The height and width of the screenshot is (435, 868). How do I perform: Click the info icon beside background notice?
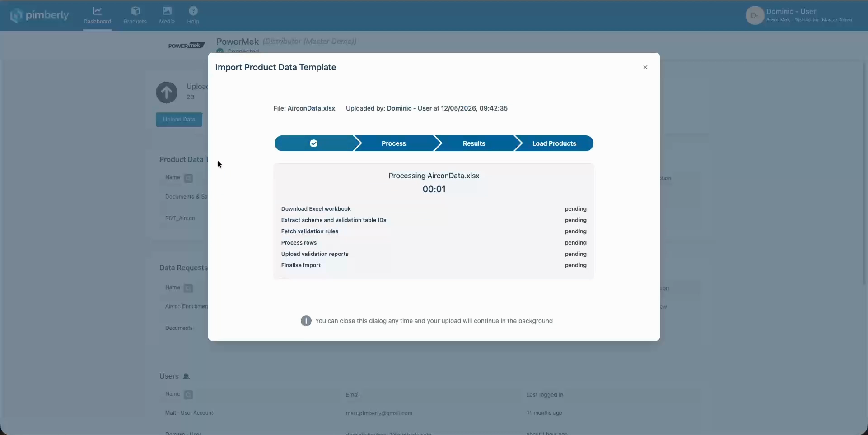click(x=306, y=321)
